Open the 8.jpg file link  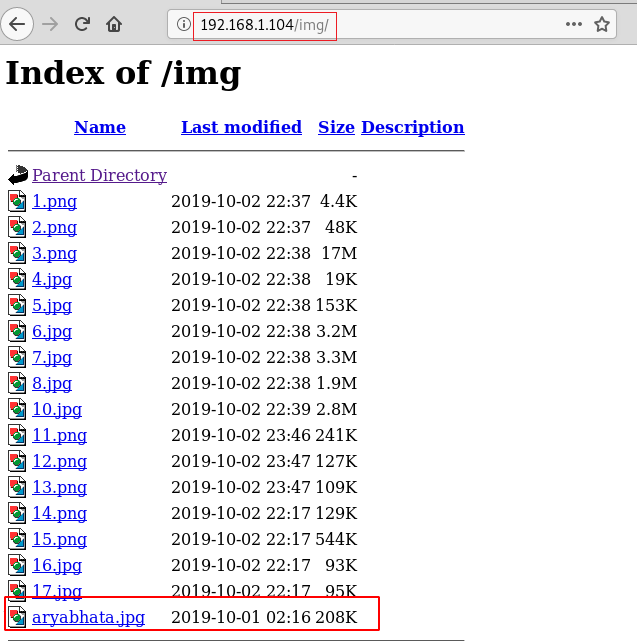(52, 383)
